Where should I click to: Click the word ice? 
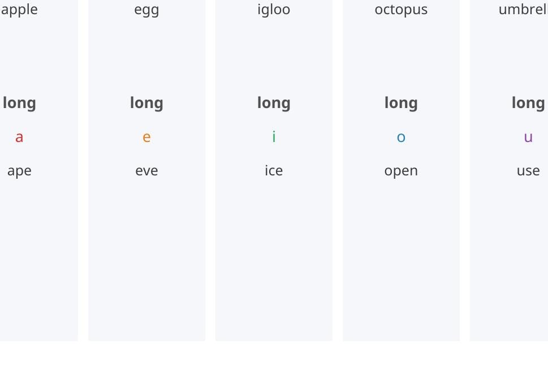(274, 170)
